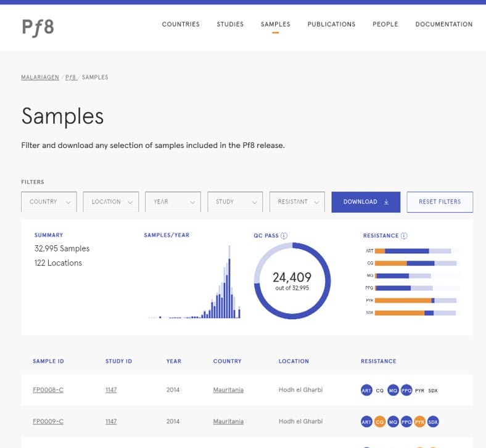The width and height of the screenshot is (486, 448).
Task: Click the SDX resistance bar in summary
Action: [x=417, y=312]
